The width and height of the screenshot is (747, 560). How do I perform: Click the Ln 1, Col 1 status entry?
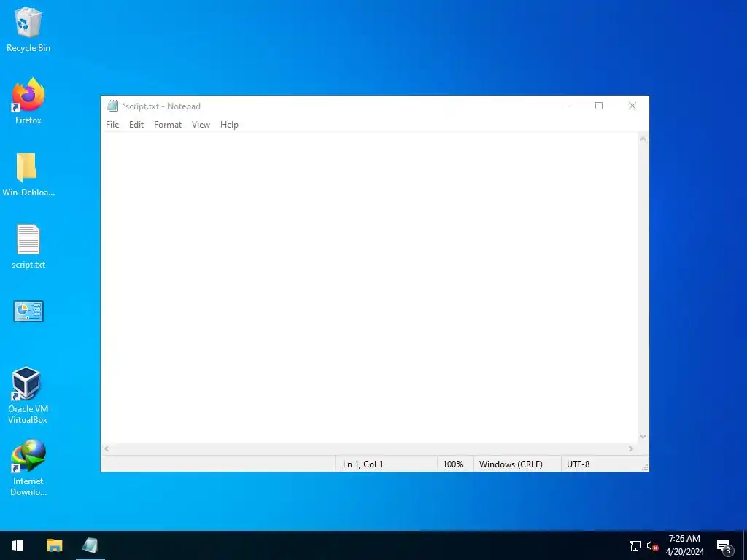[386, 464]
